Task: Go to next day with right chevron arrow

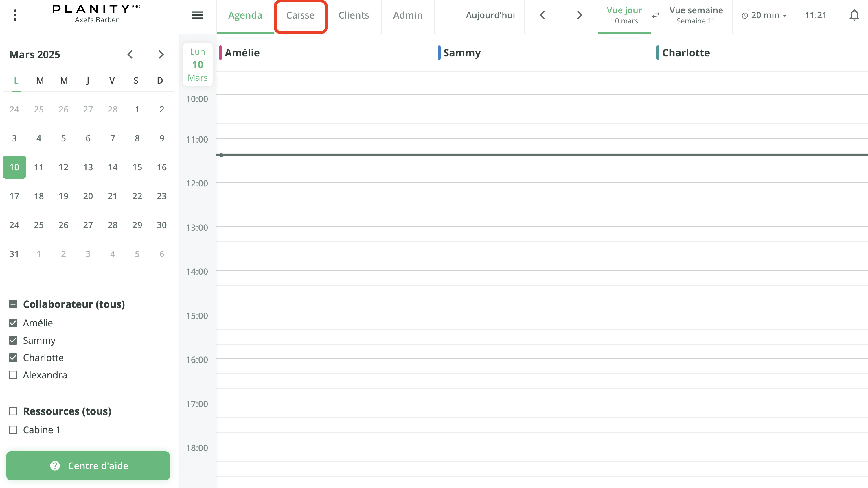Action: tap(579, 15)
